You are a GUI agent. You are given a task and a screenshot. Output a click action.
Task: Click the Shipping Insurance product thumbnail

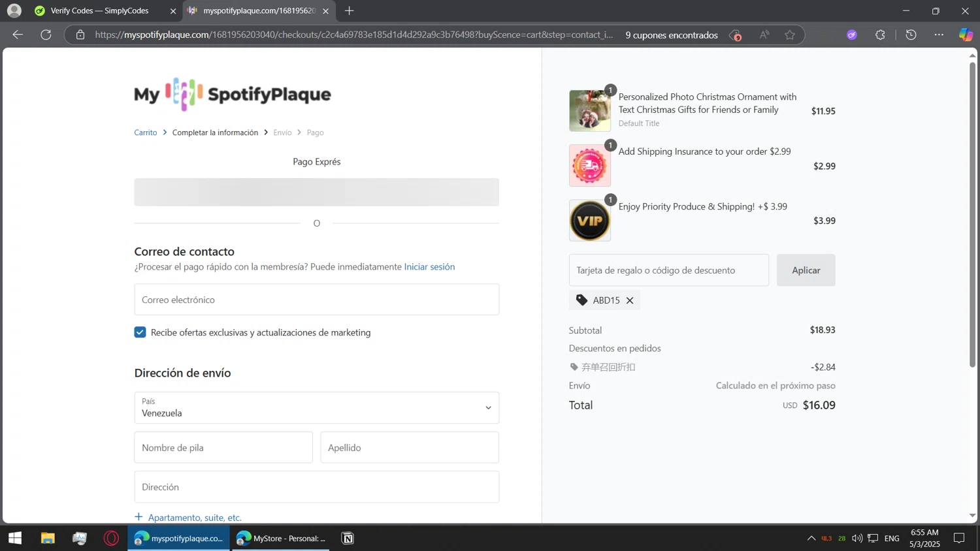tap(590, 166)
